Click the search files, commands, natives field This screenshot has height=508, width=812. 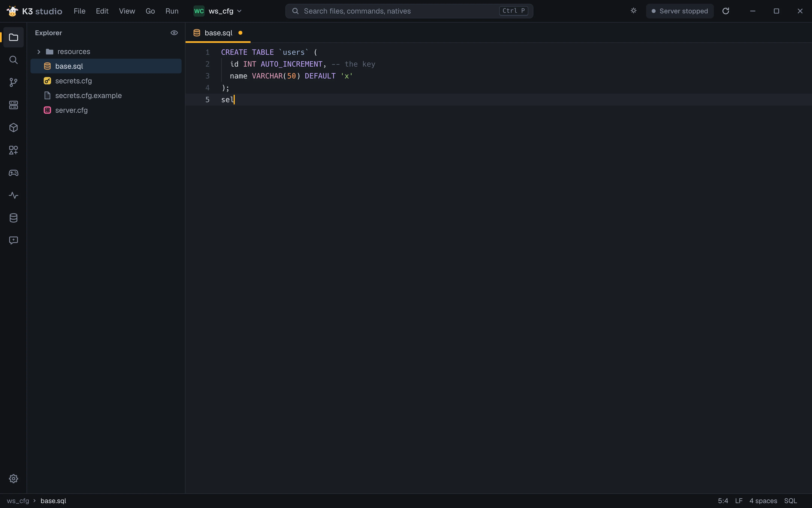(409, 11)
